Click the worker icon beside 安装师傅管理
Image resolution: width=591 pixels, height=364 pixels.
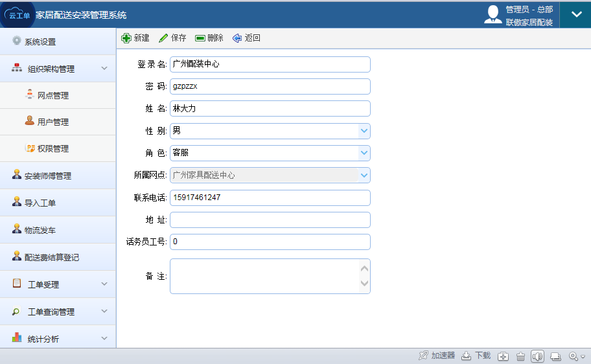pyautogui.click(x=17, y=174)
